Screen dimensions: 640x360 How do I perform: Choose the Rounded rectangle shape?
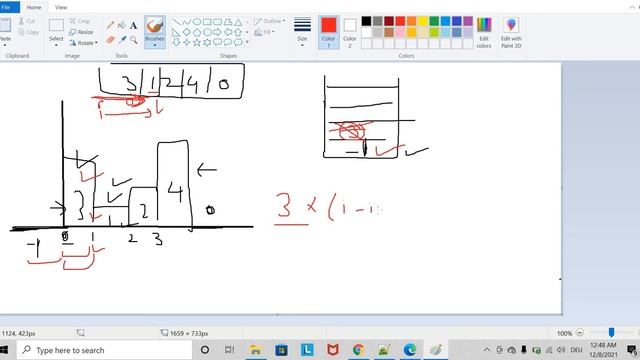217,22
